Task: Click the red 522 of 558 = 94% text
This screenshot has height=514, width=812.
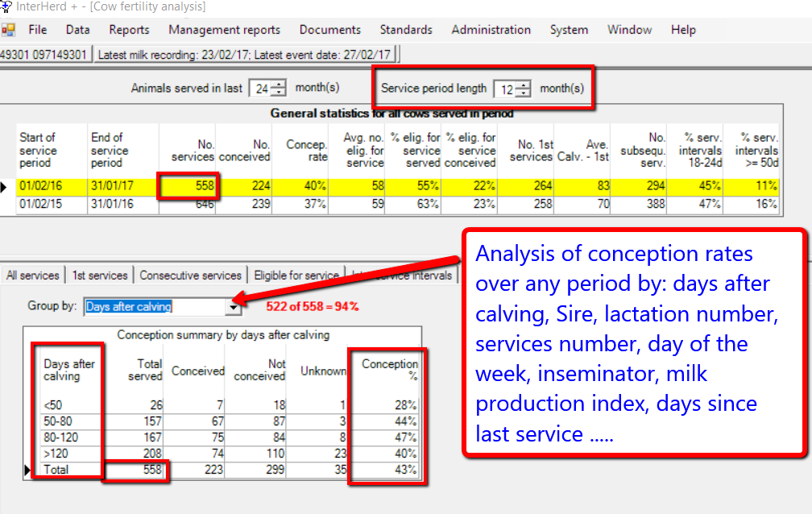Action: coord(313,307)
